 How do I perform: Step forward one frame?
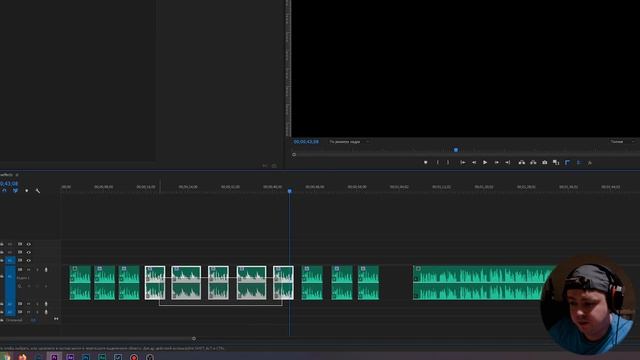[496, 162]
